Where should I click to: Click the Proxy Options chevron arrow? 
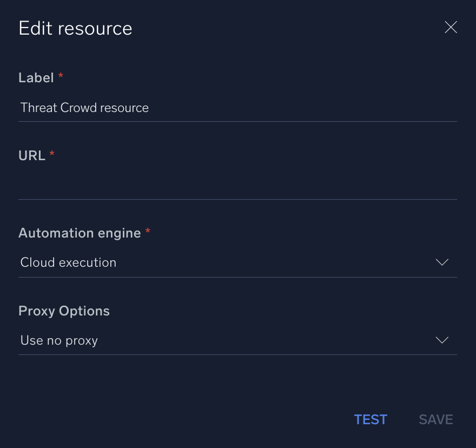point(442,340)
